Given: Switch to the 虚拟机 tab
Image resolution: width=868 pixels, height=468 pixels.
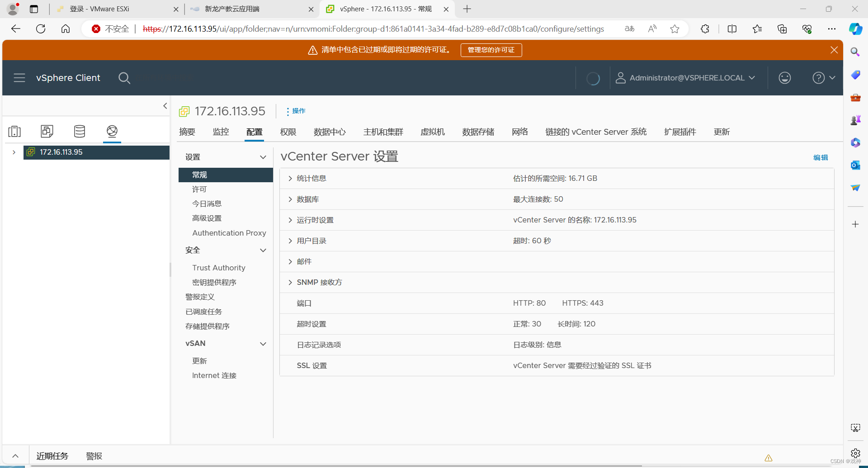Looking at the screenshot, I should coord(433,132).
